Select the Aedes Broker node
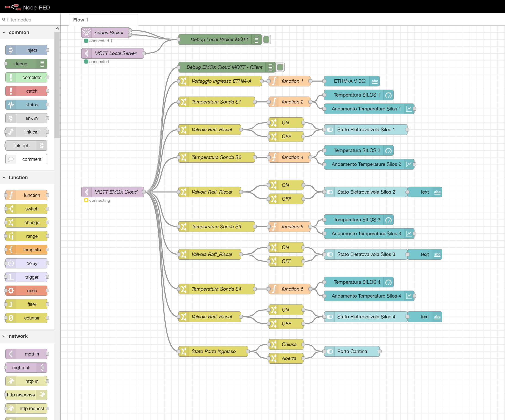This screenshot has height=420, width=505. coord(106,32)
